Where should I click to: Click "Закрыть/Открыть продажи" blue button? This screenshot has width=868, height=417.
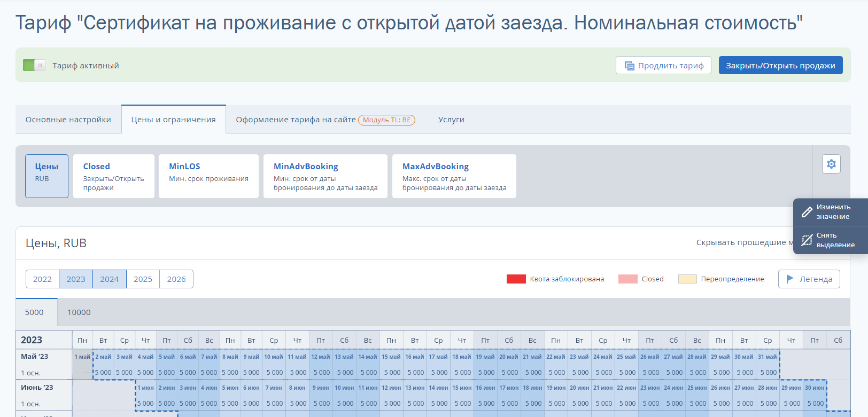pos(780,65)
